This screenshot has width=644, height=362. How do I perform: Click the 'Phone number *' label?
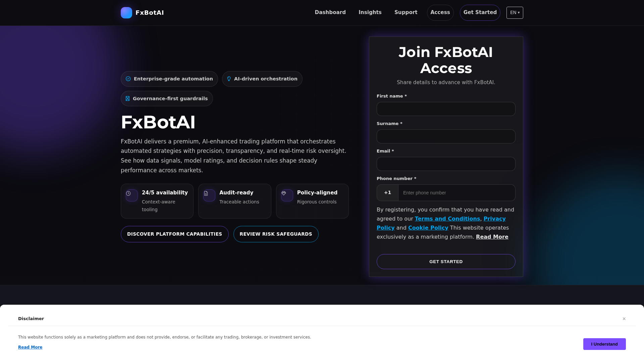(x=396, y=179)
